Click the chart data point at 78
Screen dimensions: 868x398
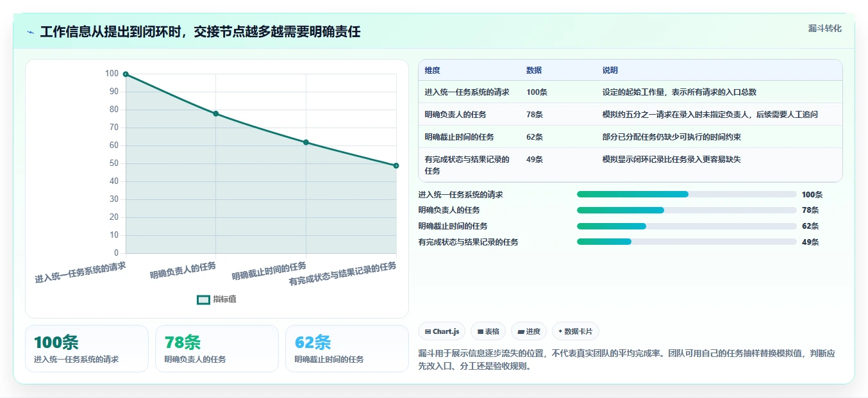click(216, 113)
